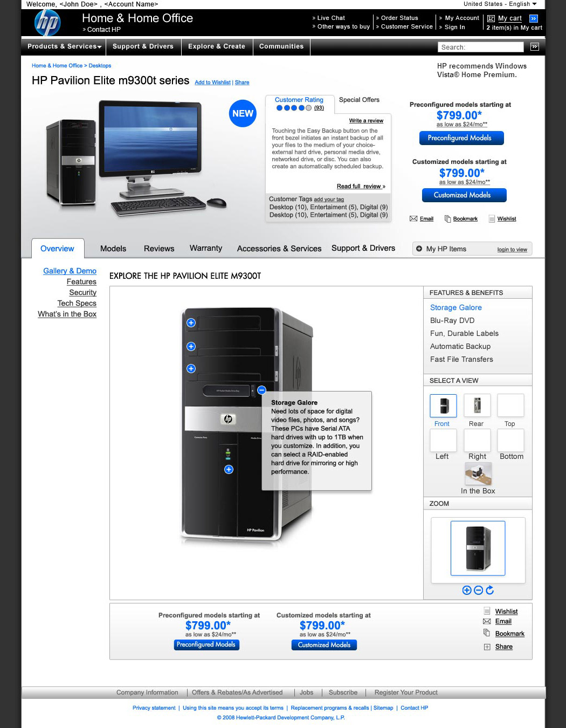The width and height of the screenshot is (566, 728).
Task: Click the second drive bay plus hotspot
Action: point(191,346)
